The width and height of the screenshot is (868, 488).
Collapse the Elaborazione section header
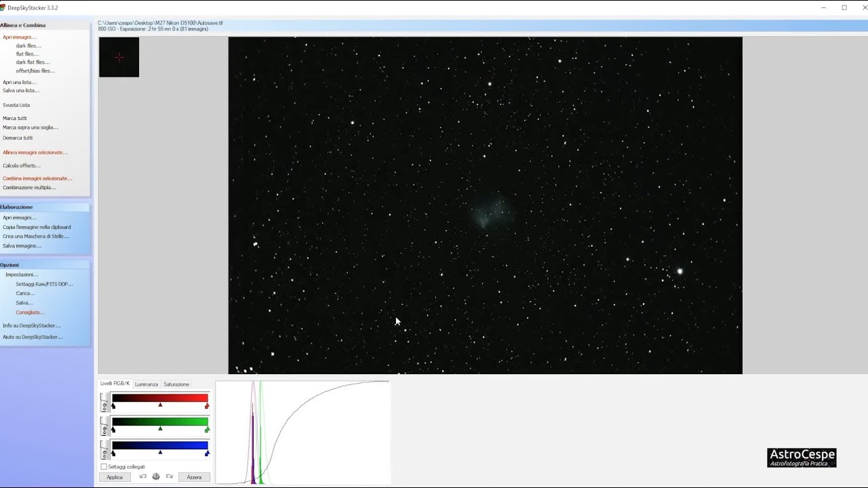click(x=45, y=207)
